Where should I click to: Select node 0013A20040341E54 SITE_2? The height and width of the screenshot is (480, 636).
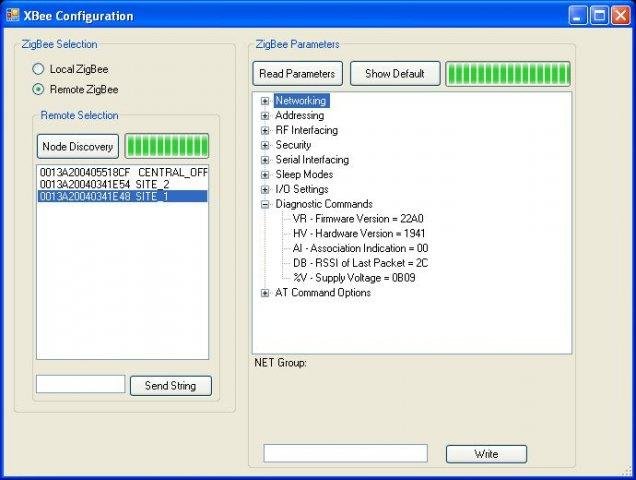click(x=122, y=184)
